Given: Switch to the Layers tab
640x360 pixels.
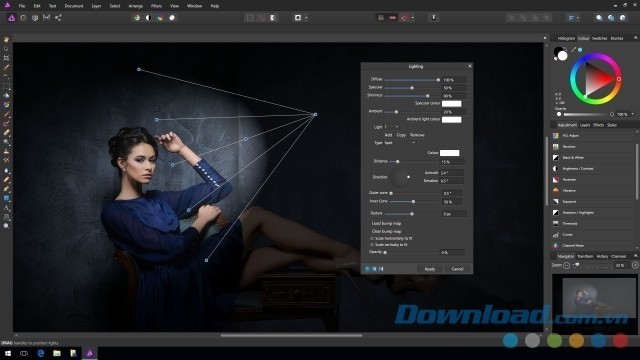Looking at the screenshot, I should [x=585, y=125].
